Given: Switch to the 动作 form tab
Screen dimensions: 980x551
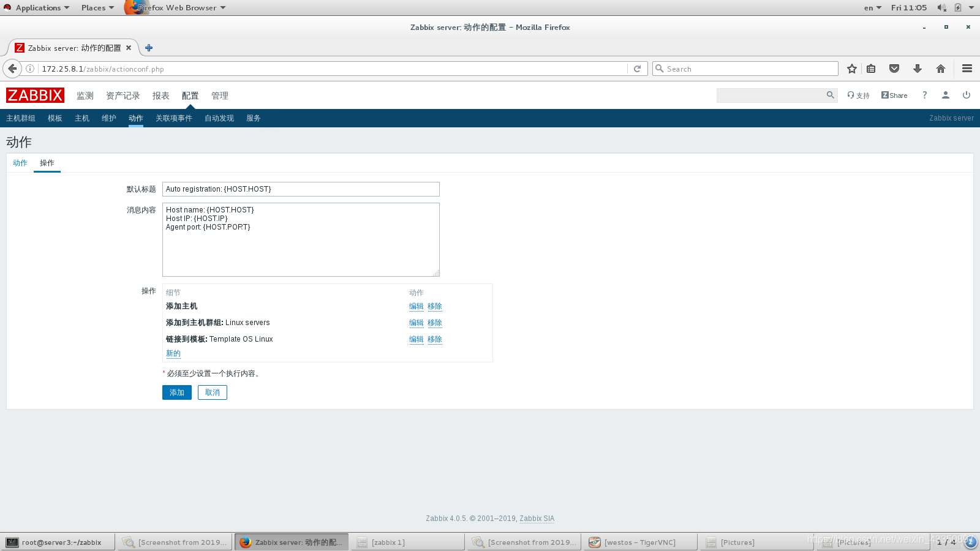Looking at the screenshot, I should 20,163.
